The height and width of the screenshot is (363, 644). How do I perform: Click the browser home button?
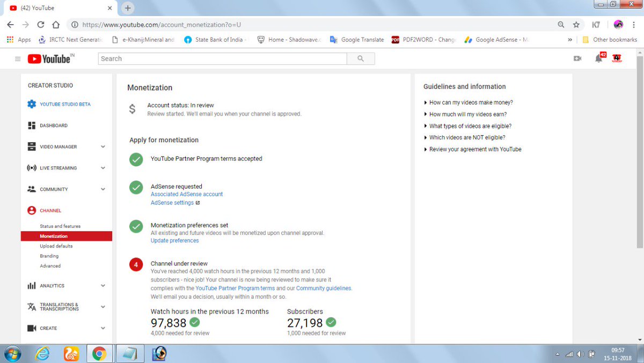click(x=56, y=25)
